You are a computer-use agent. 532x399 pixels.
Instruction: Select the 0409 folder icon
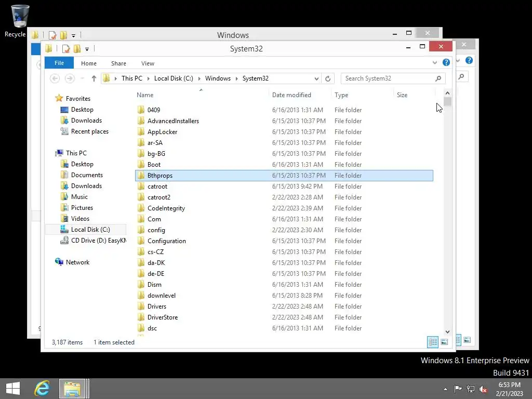click(x=141, y=110)
